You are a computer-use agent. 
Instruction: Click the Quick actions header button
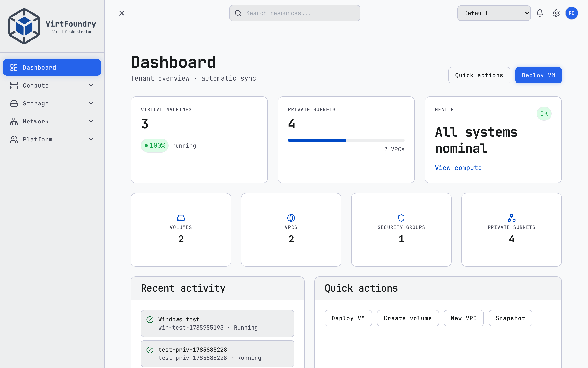click(479, 75)
